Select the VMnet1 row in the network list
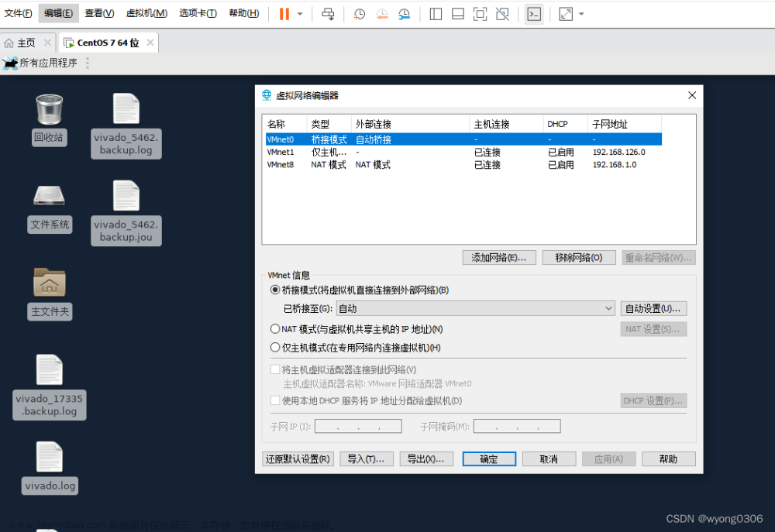 463,152
